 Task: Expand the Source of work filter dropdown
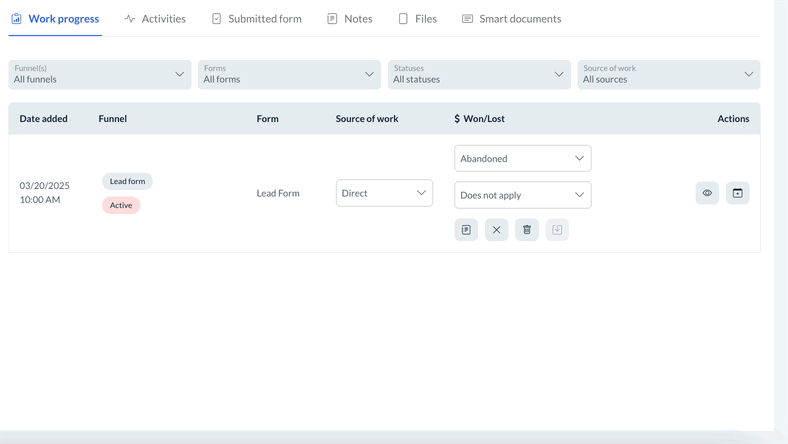pyautogui.click(x=669, y=74)
